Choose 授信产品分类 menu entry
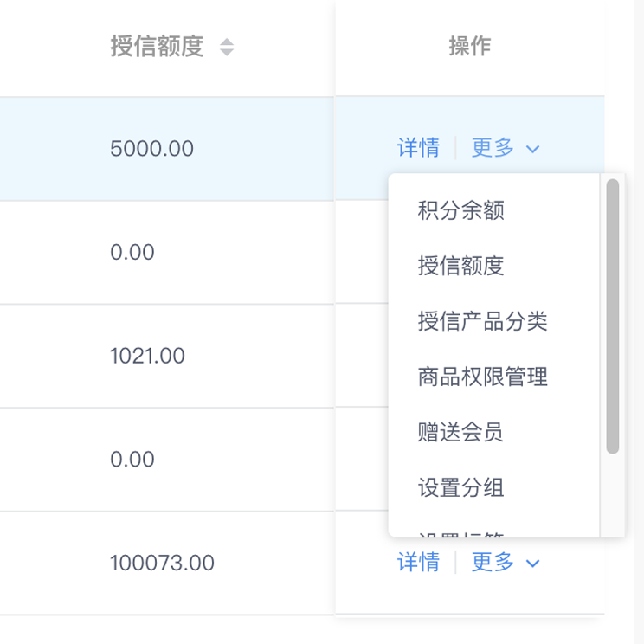Screen dimensions: 644x644 click(483, 321)
